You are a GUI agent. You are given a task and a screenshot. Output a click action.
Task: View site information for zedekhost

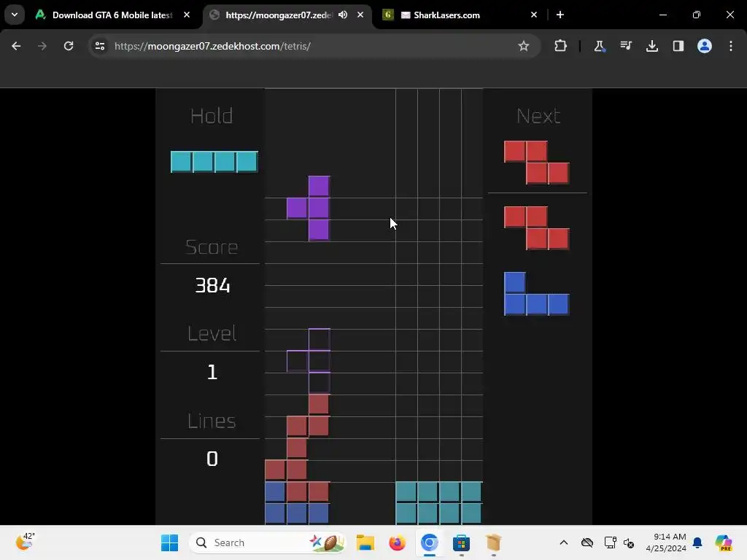click(x=100, y=46)
